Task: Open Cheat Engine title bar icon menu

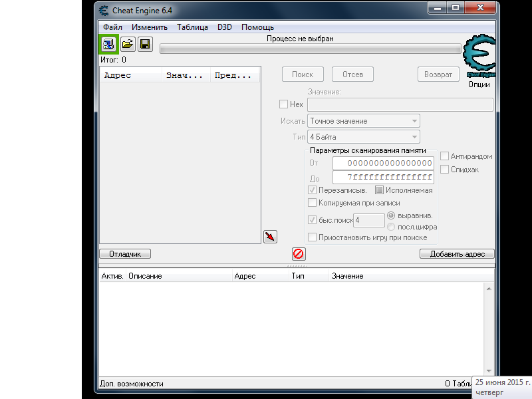Action: point(104,11)
